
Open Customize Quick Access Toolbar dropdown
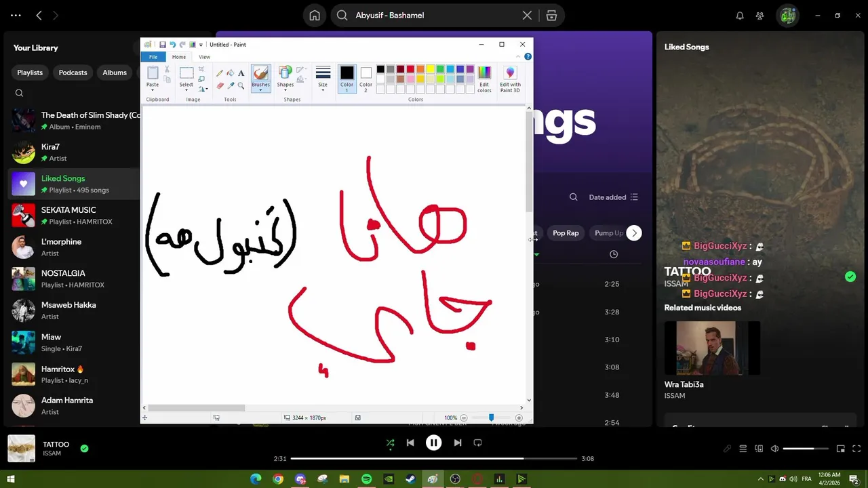201,45
